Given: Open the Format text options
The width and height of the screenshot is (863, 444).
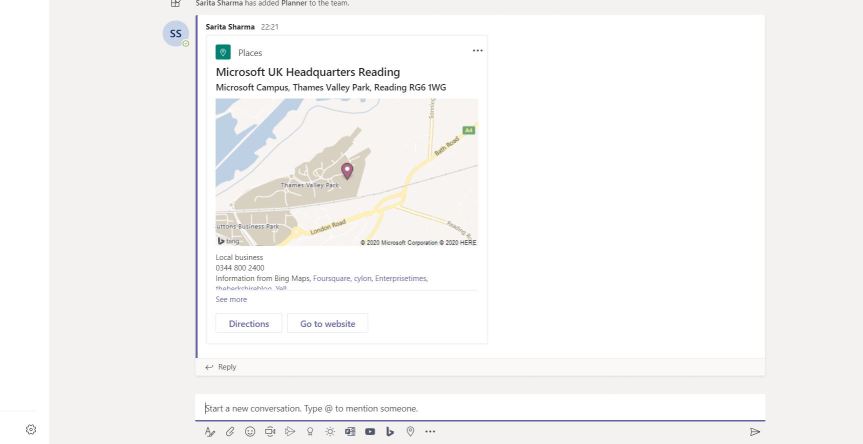Looking at the screenshot, I should click(x=210, y=432).
